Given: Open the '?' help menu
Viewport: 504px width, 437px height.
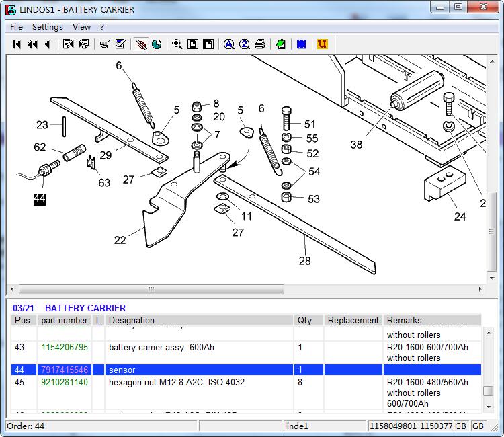Looking at the screenshot, I should coord(102,27).
